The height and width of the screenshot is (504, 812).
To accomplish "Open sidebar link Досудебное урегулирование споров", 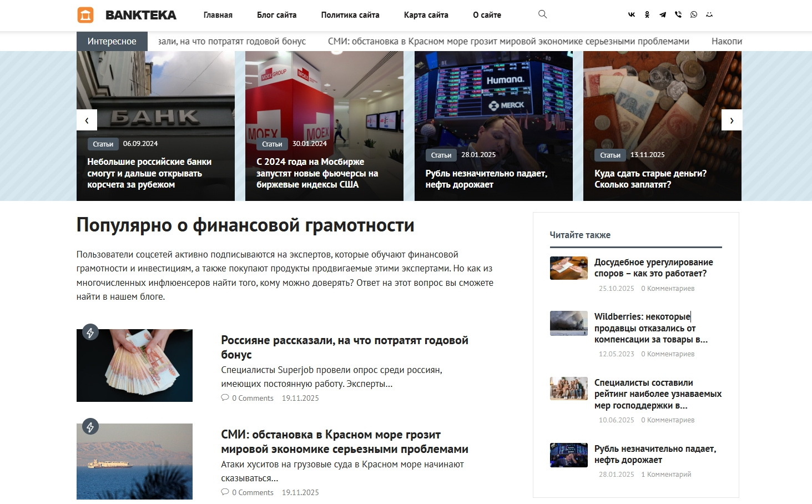I will tap(654, 268).
